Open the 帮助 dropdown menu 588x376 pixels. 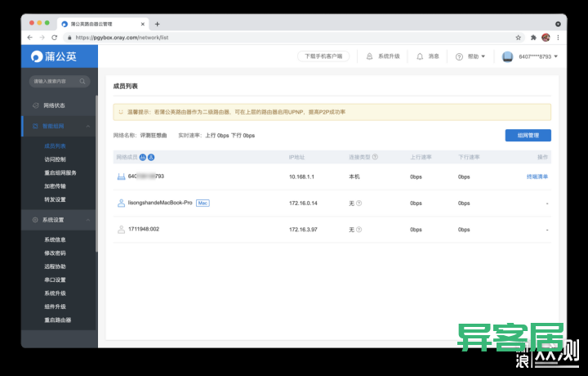click(x=476, y=56)
